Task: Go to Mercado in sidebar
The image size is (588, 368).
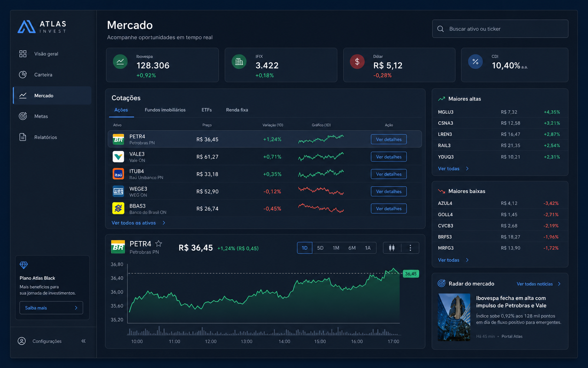Action: (52, 96)
